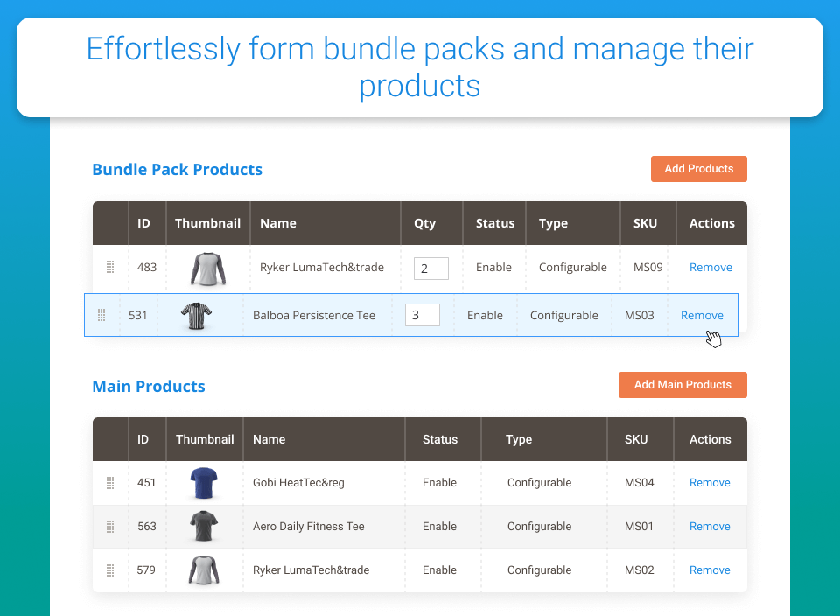Click the Add Products button
Image resolution: width=840 pixels, height=616 pixels.
698,169
